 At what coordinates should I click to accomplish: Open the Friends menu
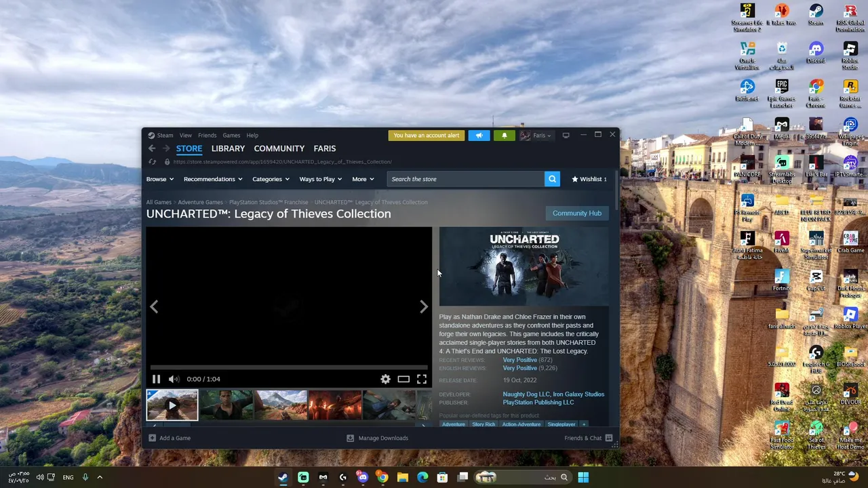pyautogui.click(x=207, y=136)
